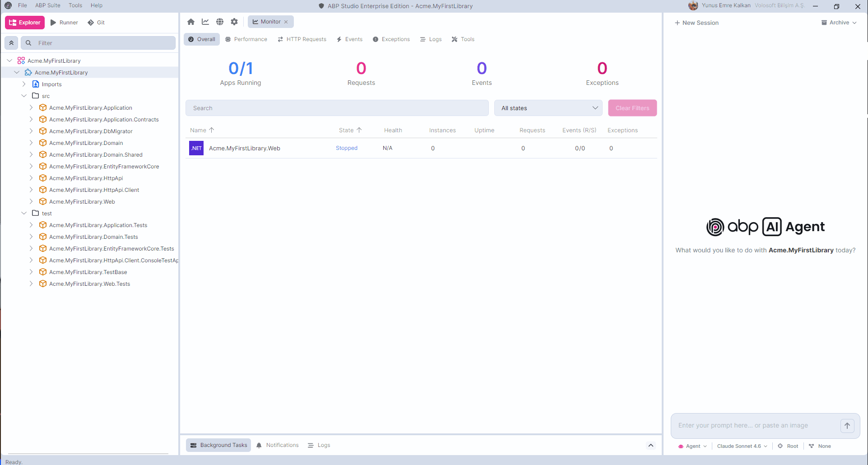Open the Home welcome page icon
Viewport: 868px width, 465px height.
point(191,22)
